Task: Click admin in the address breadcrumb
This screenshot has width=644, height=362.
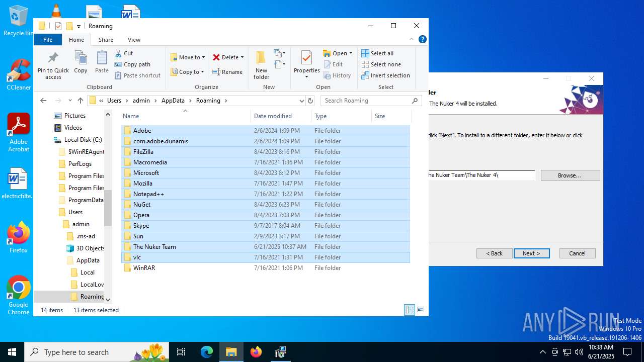Action: tap(141, 101)
